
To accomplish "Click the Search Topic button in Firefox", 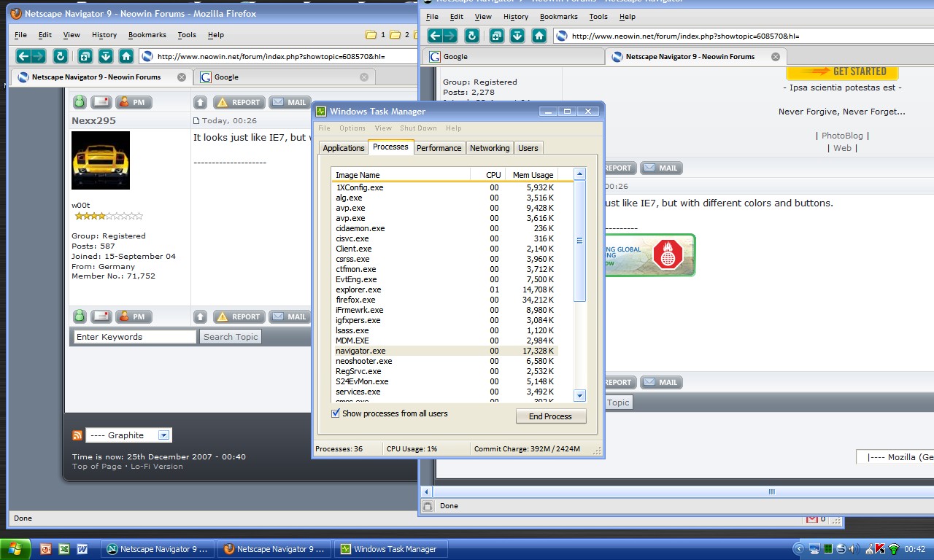I will pyautogui.click(x=231, y=337).
